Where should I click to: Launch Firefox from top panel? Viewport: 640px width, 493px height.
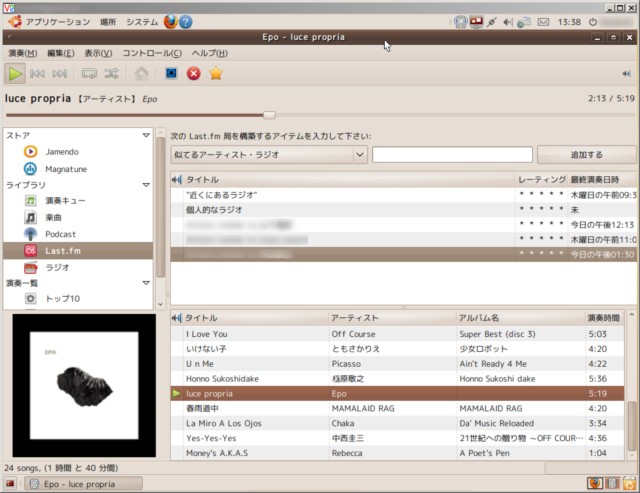171,22
